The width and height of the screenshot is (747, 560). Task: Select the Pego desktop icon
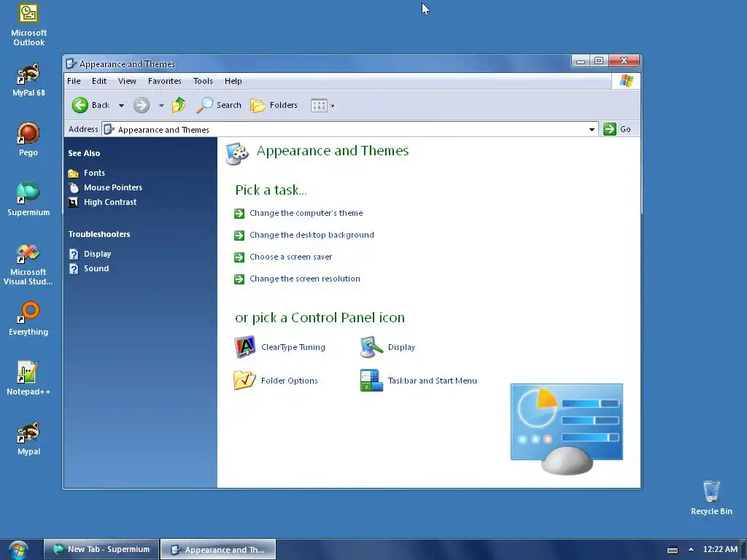(x=28, y=139)
